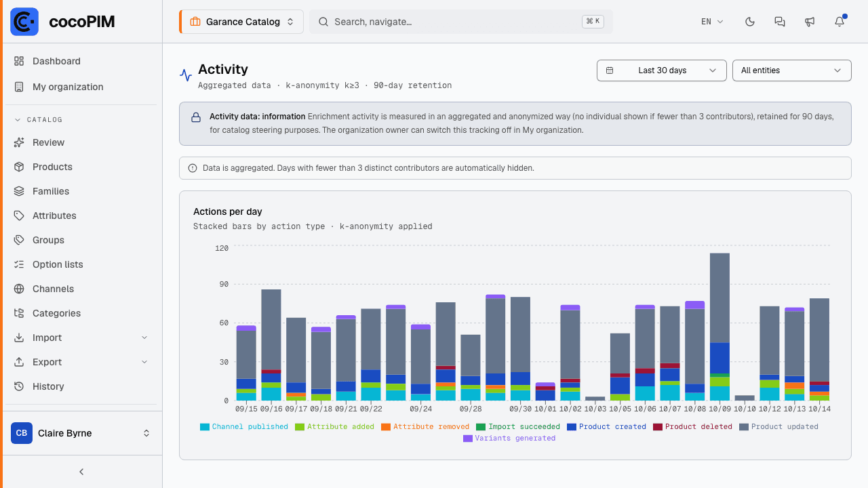
Task: Click the Dashboard sidebar icon
Action: coord(19,61)
